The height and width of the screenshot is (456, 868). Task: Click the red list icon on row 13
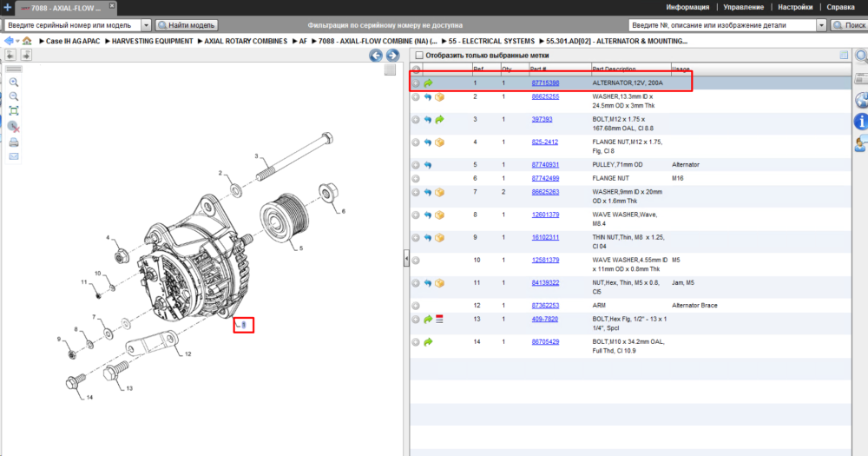(x=439, y=320)
